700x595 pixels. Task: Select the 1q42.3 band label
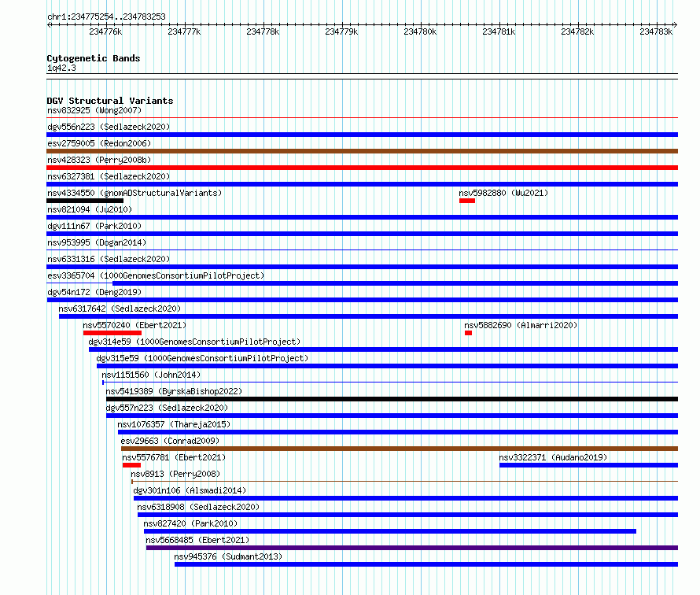tap(61, 68)
